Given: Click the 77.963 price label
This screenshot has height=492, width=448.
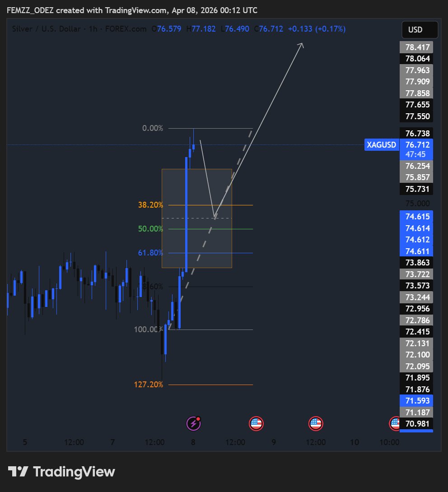Looking at the screenshot, I should 416,70.
